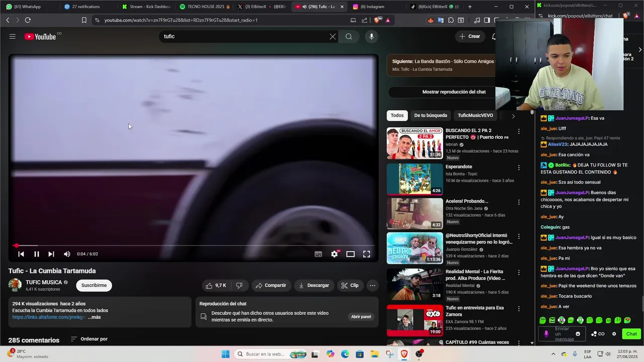Click the YouTube search magnifier button
This screenshot has width=644, height=362.
[x=349, y=36]
